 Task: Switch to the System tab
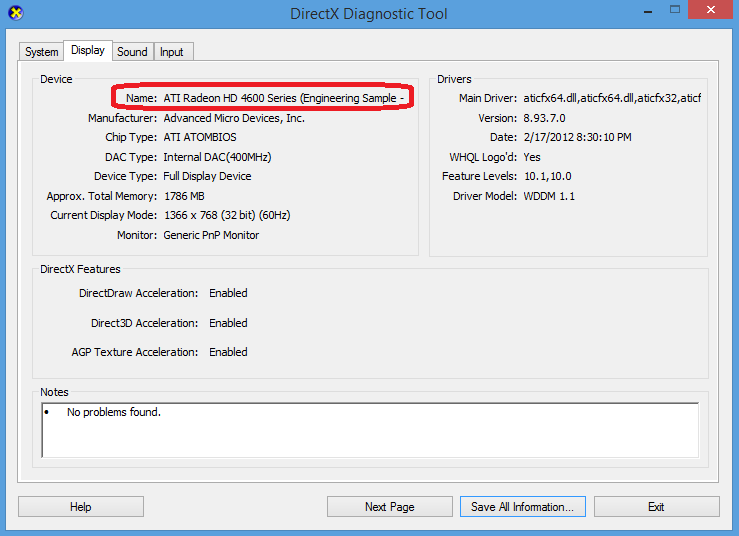click(x=42, y=52)
